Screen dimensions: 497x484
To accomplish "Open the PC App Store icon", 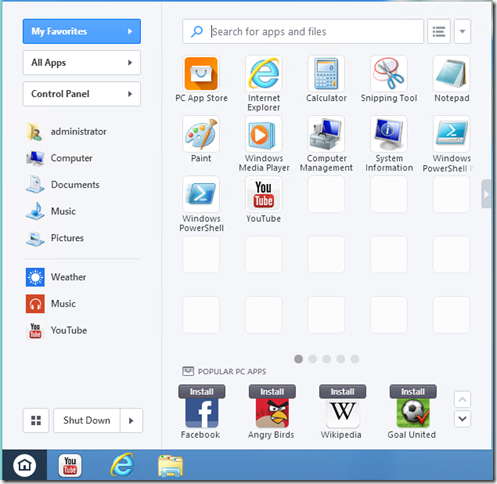I will 201,74.
